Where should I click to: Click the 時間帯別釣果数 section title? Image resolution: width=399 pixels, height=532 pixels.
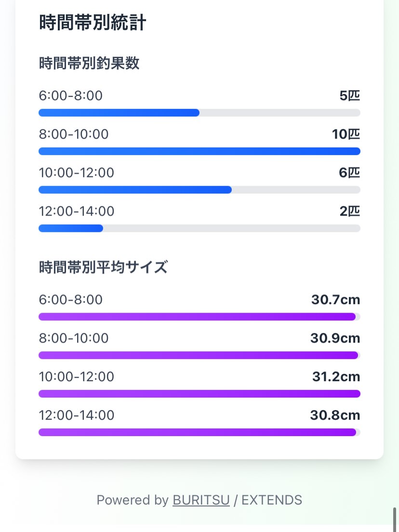(89, 63)
